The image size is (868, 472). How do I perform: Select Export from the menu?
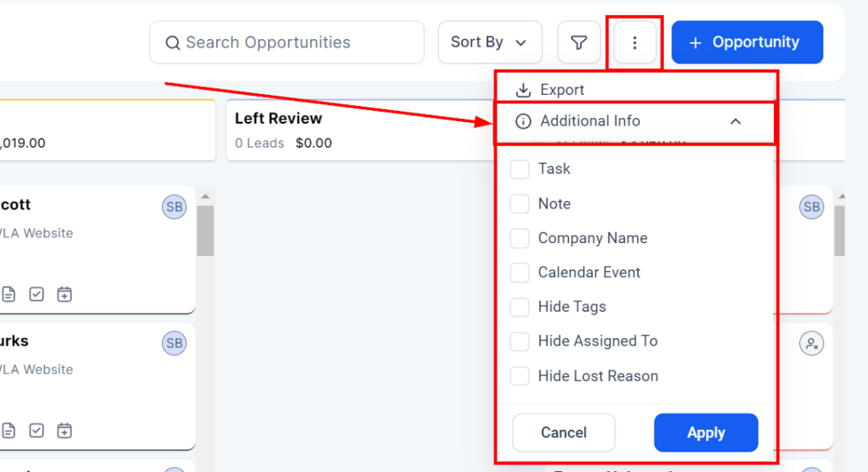(561, 90)
